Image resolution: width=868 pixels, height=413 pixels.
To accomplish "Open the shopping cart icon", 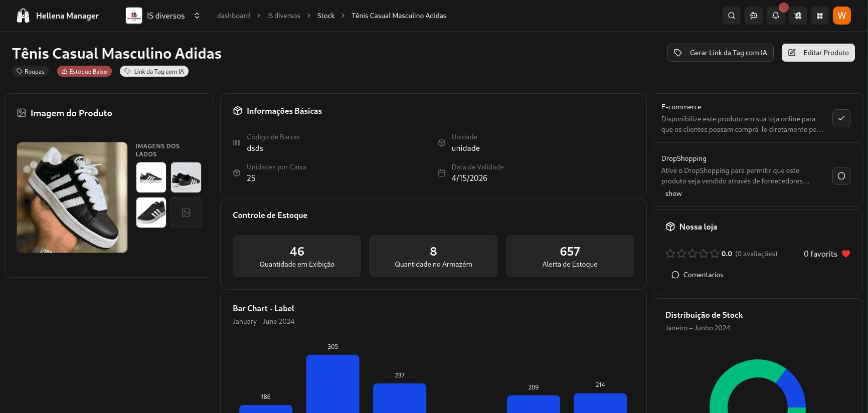I will 798,16.
